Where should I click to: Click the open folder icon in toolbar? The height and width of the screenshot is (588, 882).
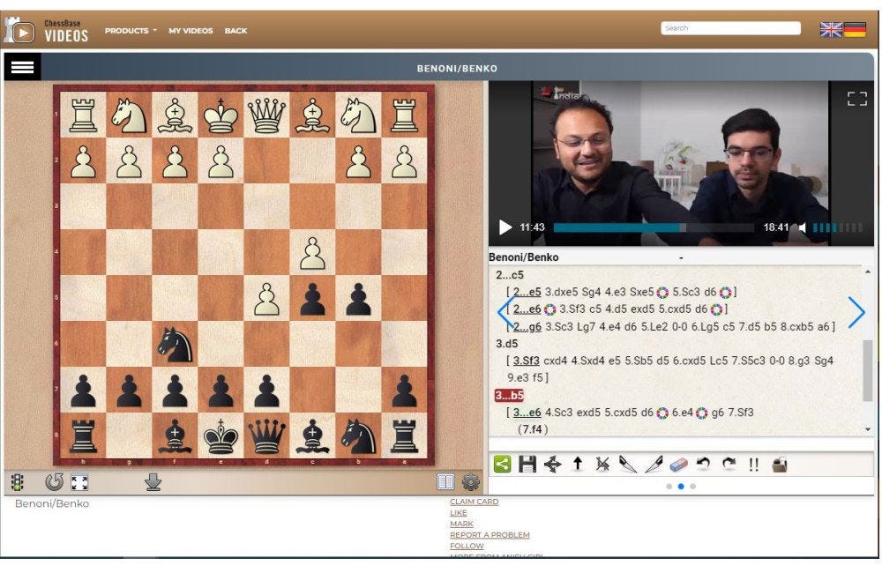(x=780, y=465)
